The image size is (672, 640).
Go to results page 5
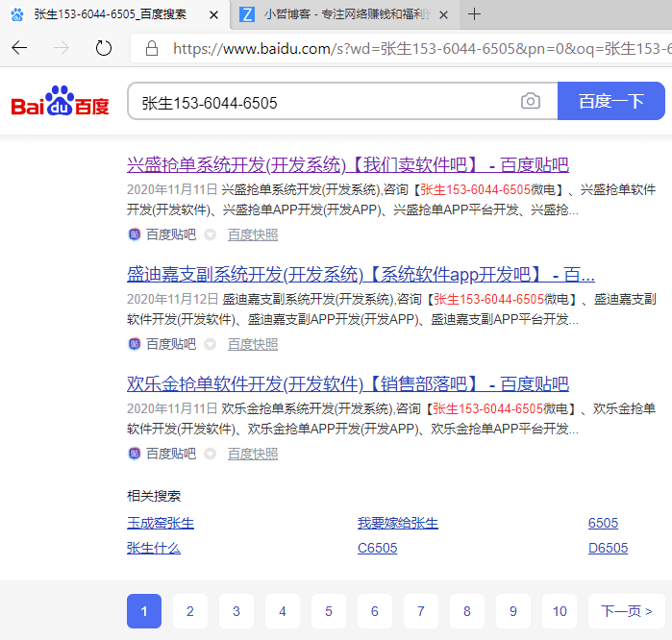[x=329, y=611]
